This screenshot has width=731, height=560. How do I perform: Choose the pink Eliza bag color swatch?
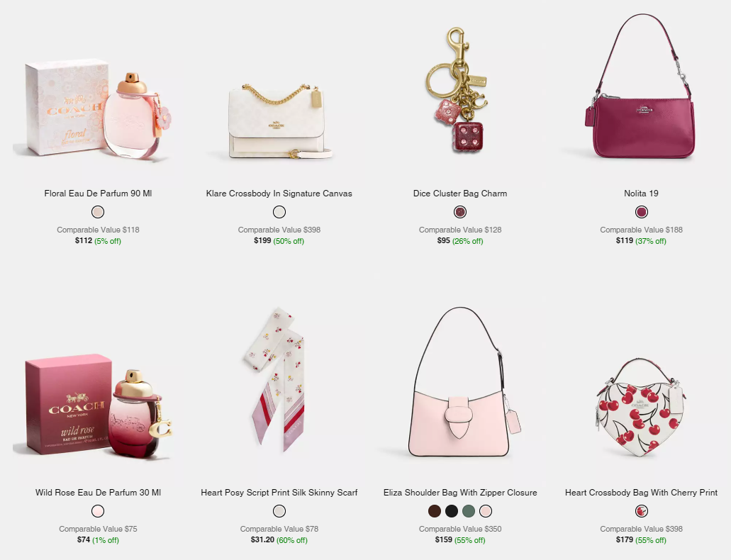pyautogui.click(x=486, y=511)
